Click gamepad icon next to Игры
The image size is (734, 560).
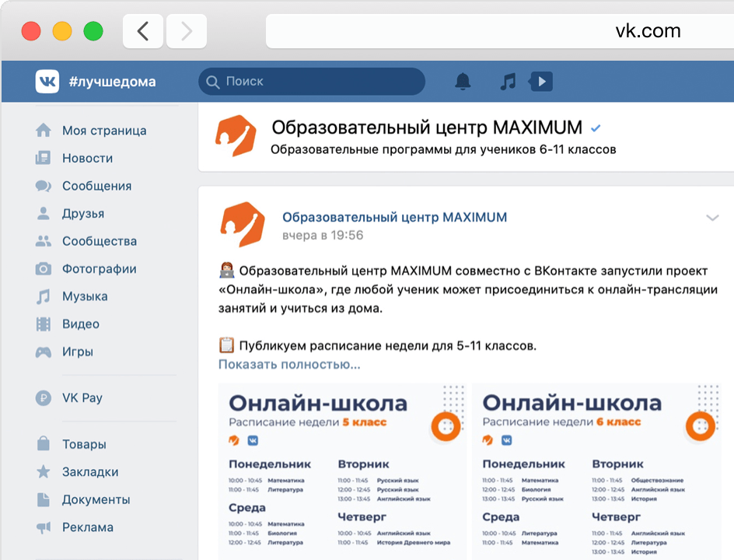(43, 352)
